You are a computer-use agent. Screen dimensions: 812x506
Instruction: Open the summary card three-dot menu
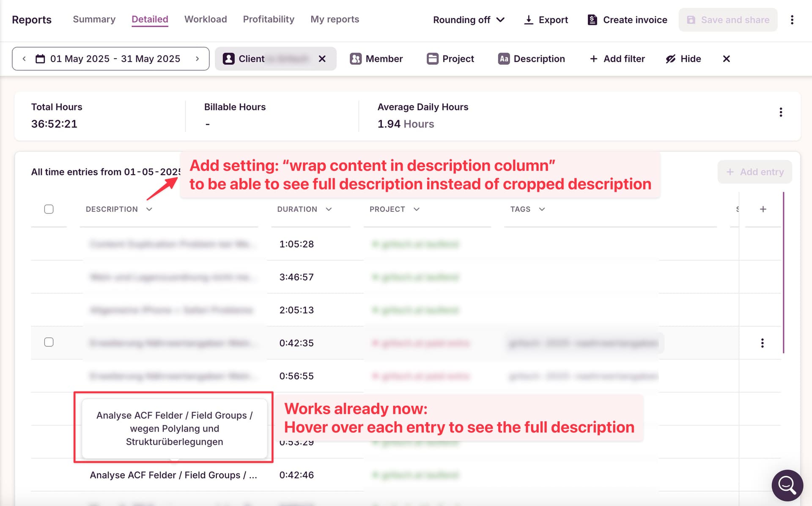click(x=781, y=112)
